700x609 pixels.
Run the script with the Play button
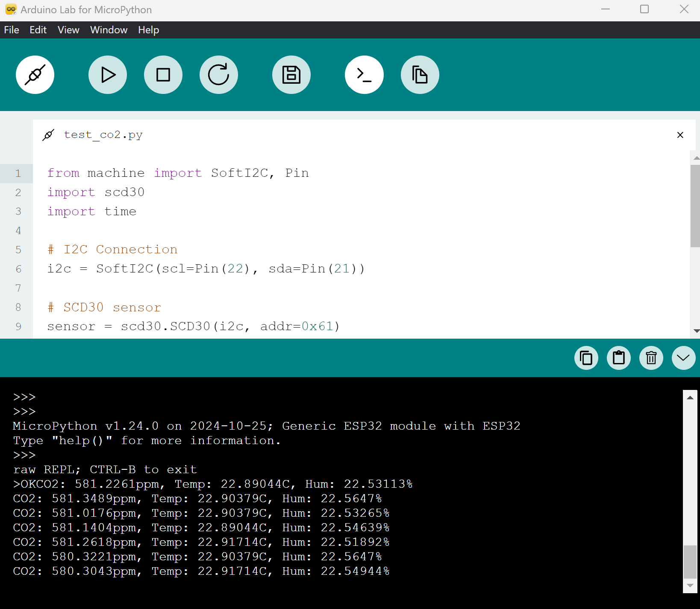(108, 75)
